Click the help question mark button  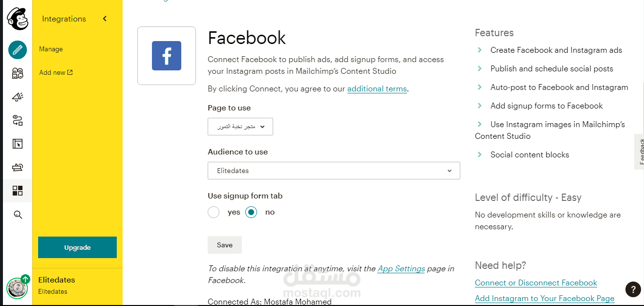633,289
